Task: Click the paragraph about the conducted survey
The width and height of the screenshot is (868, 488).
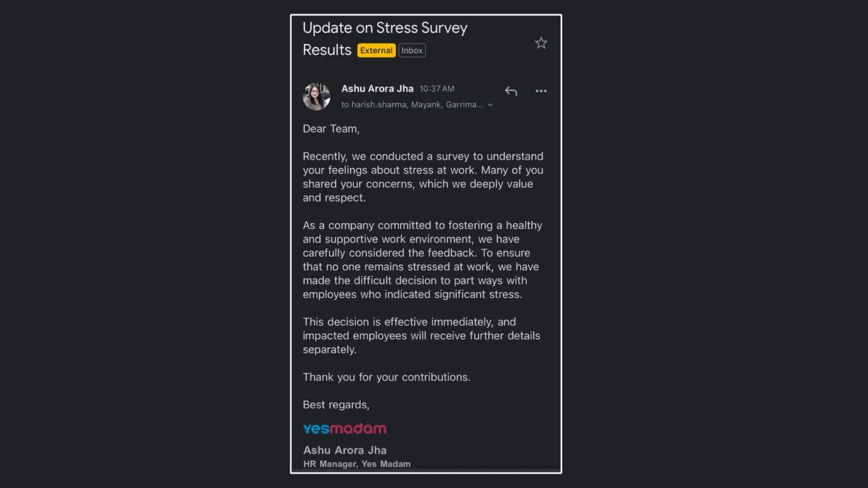Action: 423,177
